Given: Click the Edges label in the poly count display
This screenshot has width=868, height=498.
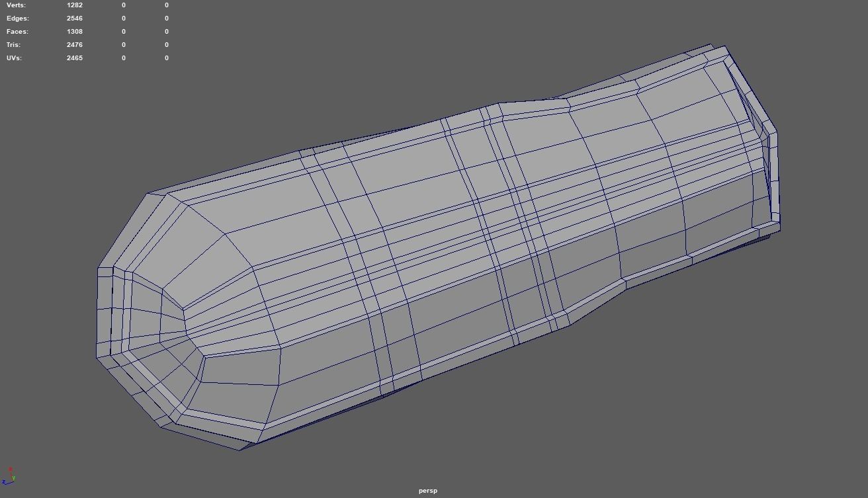Looking at the screenshot, I should click(x=18, y=19).
